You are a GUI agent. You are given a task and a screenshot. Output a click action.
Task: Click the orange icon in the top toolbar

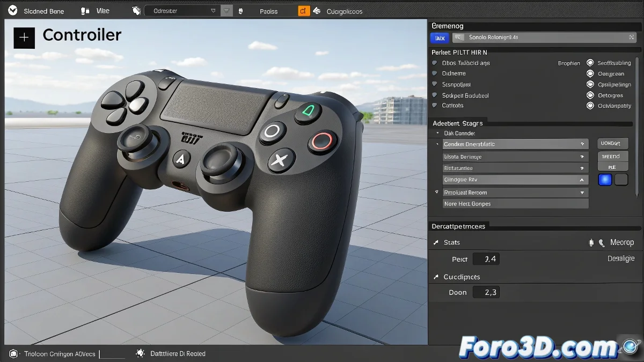[x=304, y=11]
